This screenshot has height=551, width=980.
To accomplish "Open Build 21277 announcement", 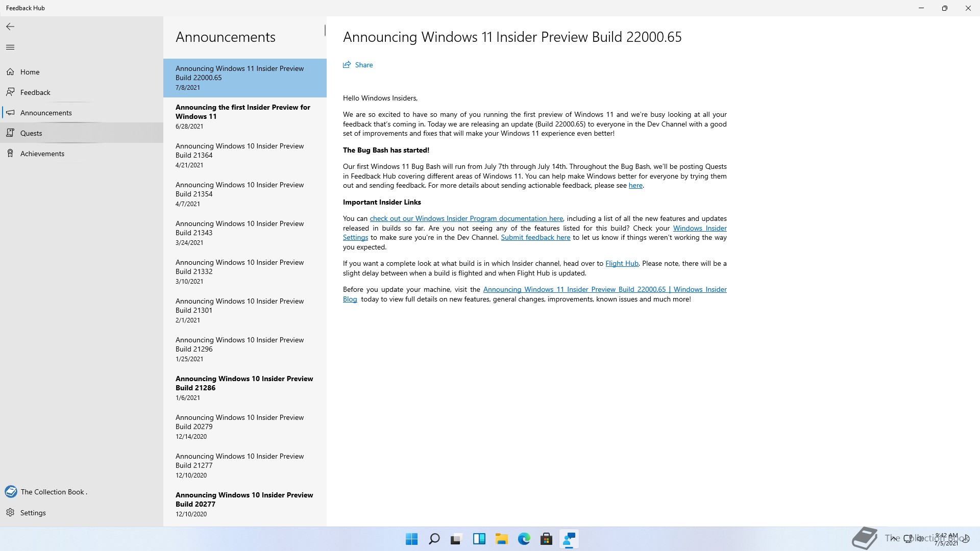I will 245,466.
